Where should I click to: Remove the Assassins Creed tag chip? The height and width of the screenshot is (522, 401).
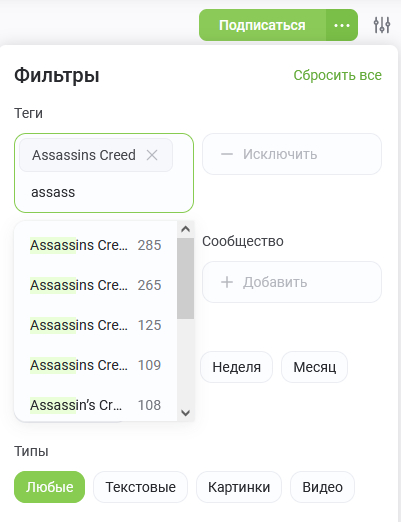pos(152,155)
